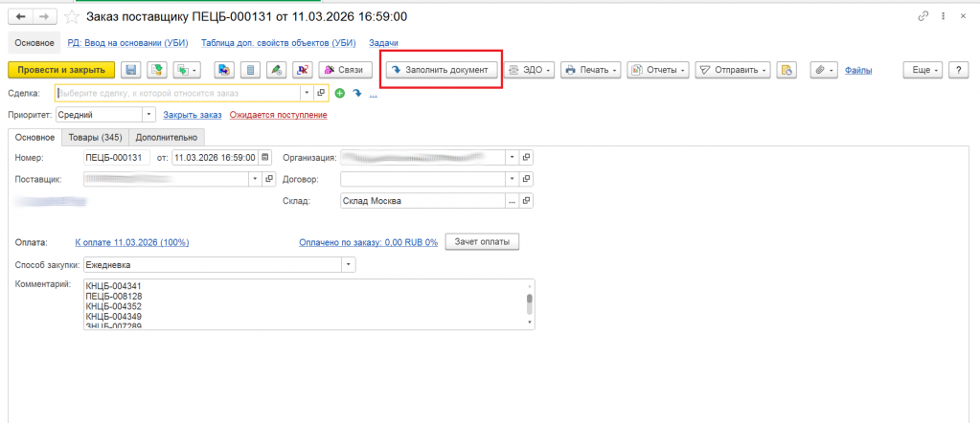This screenshot has height=423, width=980.
Task: Click the comment line КНЦБ-004341
Action: coord(113,287)
